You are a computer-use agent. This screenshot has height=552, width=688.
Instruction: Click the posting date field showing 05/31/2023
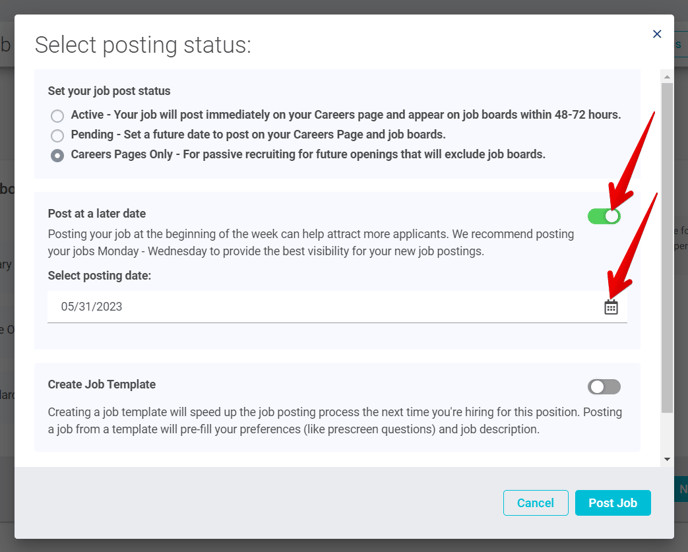tap(337, 307)
